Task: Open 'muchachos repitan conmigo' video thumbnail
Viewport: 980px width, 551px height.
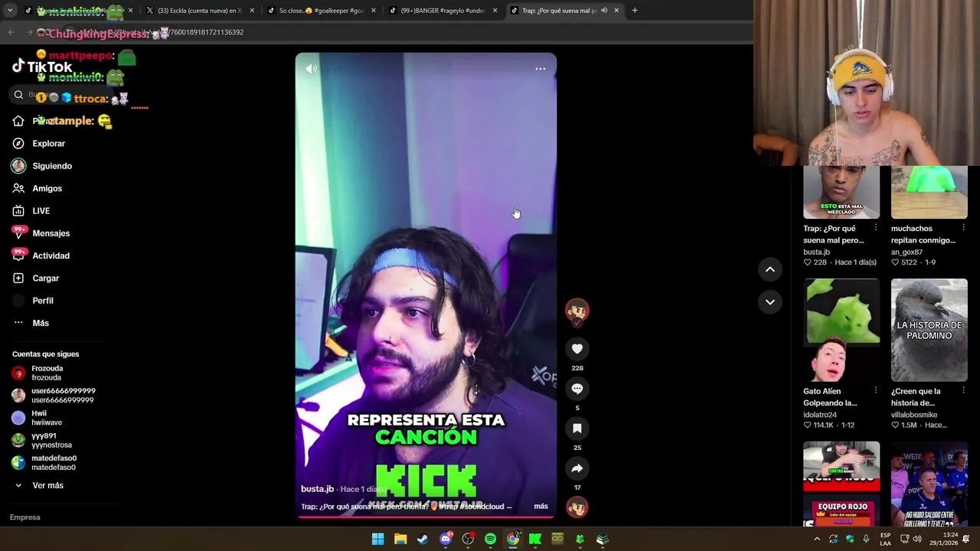Action: click(x=929, y=192)
